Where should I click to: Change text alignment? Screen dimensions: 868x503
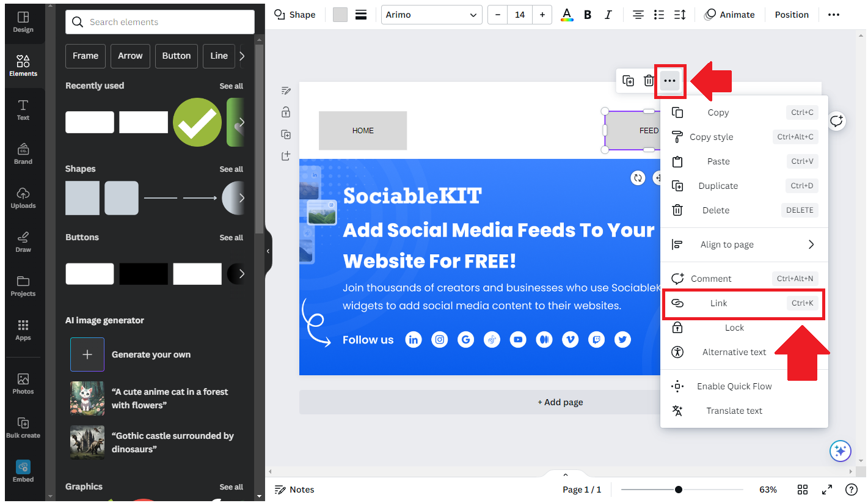click(x=638, y=15)
